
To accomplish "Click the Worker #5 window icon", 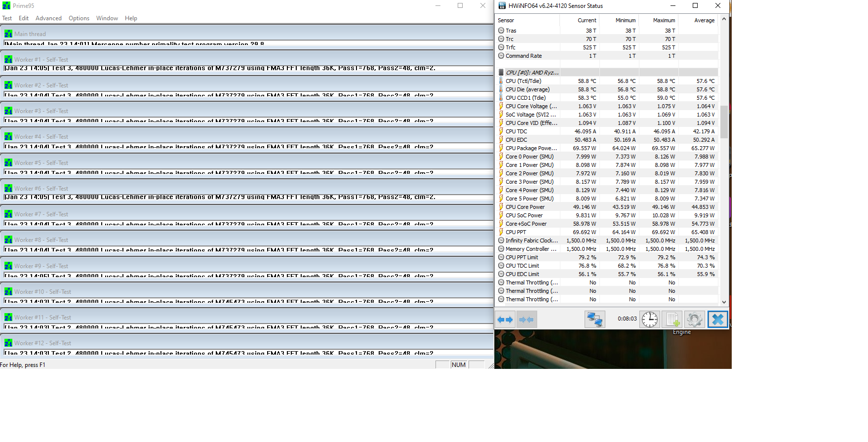I will coord(8,162).
